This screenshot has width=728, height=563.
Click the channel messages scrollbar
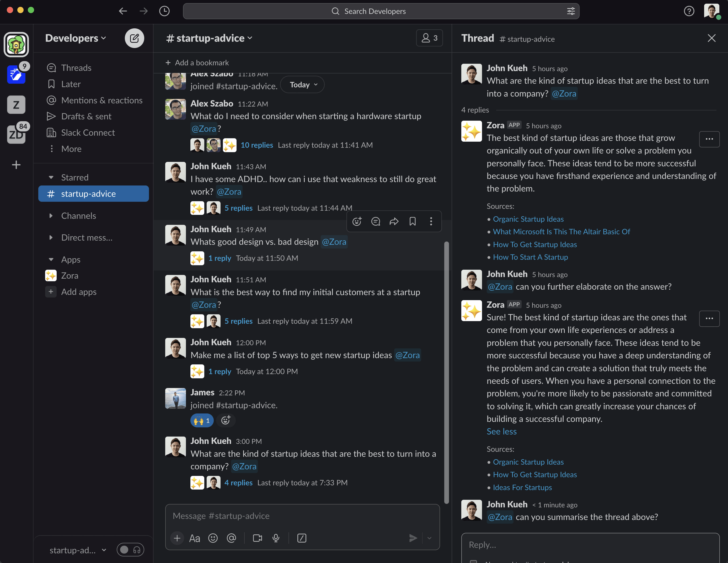click(x=447, y=372)
